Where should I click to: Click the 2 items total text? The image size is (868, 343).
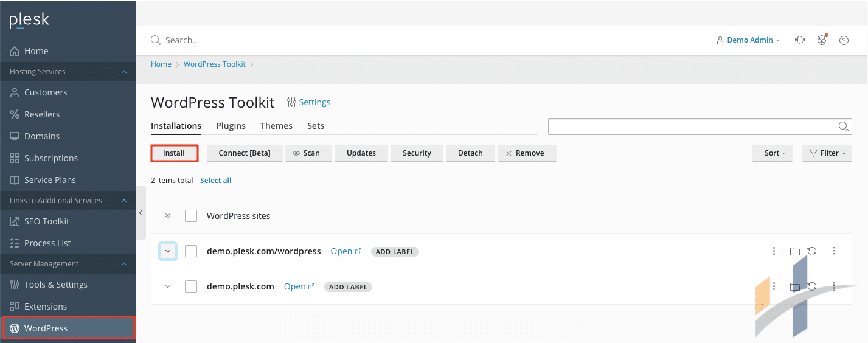[172, 181]
